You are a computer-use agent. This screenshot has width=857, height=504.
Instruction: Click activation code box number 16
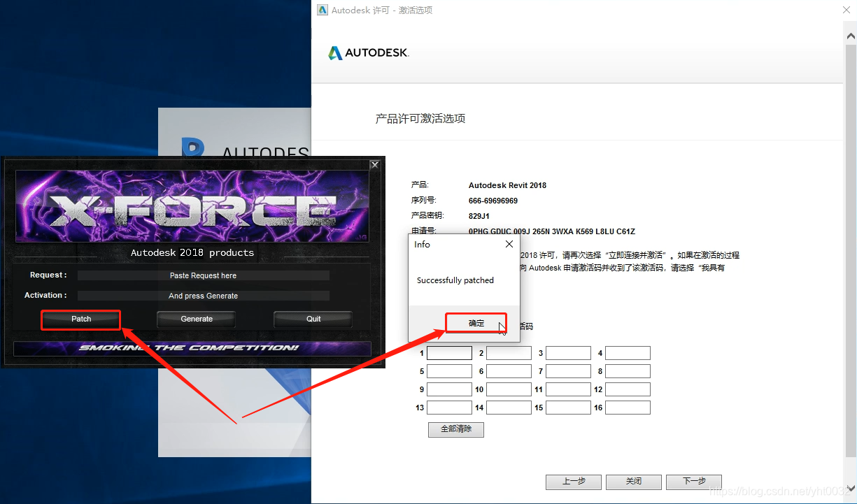pos(628,408)
